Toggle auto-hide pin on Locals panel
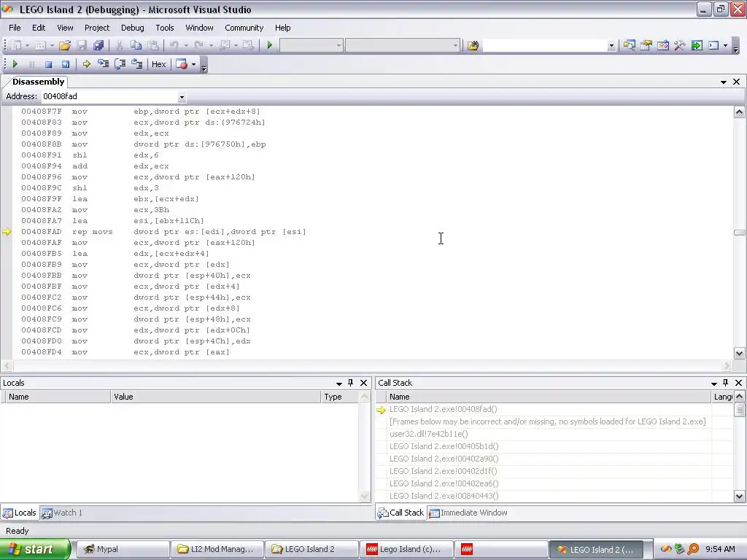The height and width of the screenshot is (560, 747). pyautogui.click(x=351, y=383)
